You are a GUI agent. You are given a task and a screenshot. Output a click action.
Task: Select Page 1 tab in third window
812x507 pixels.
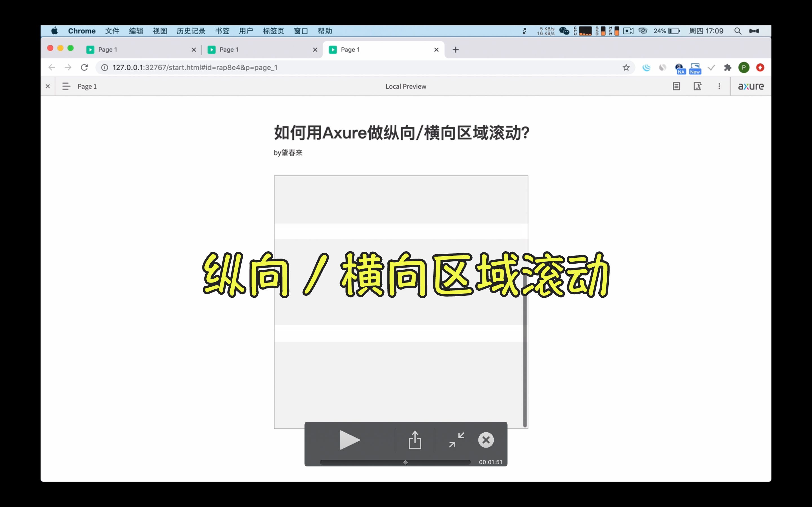350,50
